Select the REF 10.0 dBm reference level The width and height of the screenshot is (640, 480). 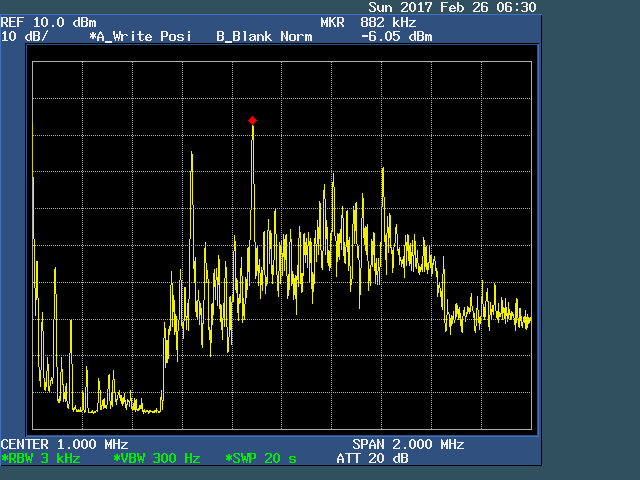click(x=44, y=22)
